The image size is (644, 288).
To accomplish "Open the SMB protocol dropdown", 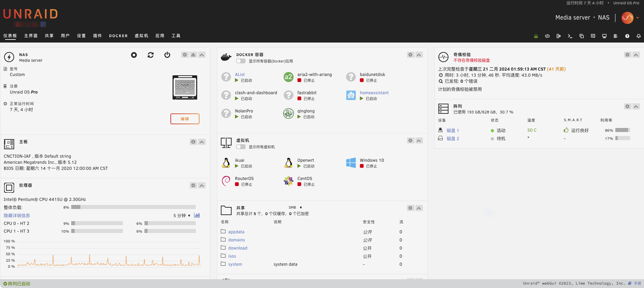I will tap(295, 208).
